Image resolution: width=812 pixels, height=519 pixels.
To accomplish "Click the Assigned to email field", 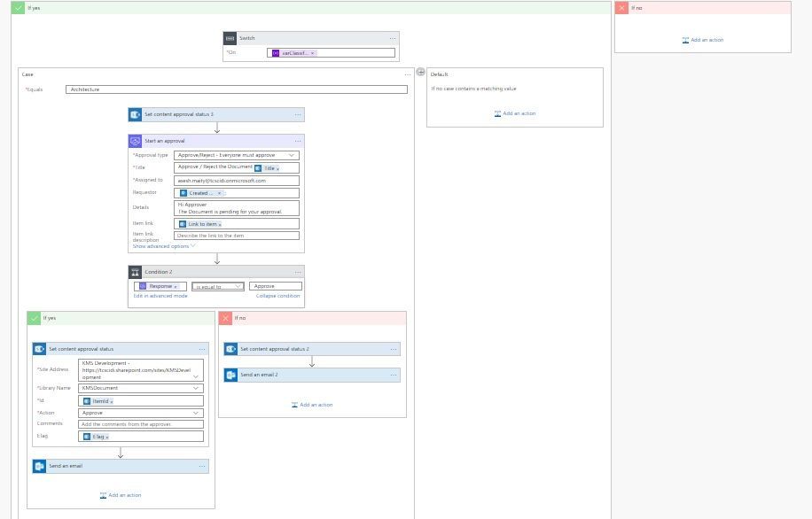I will click(x=237, y=181).
